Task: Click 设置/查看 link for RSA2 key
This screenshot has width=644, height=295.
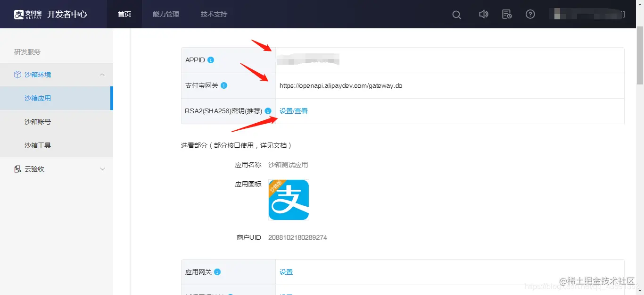Action: pyautogui.click(x=294, y=111)
